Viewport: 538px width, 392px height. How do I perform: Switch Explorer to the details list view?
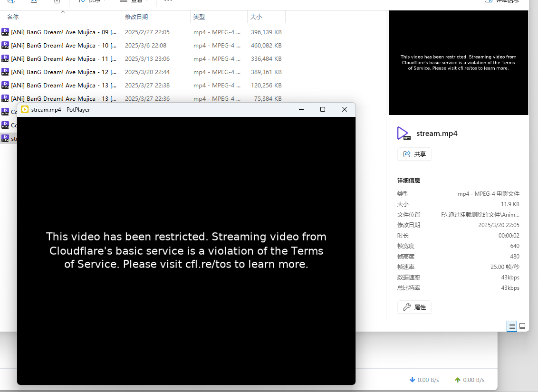click(x=512, y=326)
